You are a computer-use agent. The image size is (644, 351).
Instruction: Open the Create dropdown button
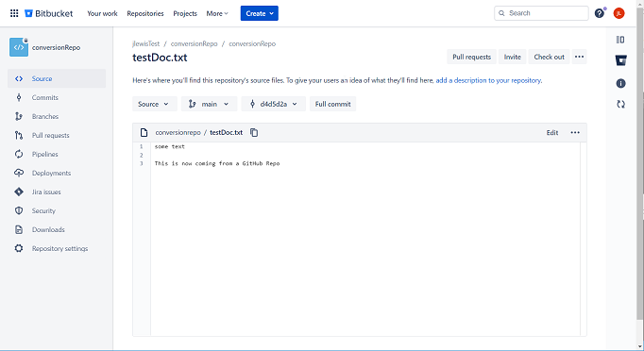point(259,13)
